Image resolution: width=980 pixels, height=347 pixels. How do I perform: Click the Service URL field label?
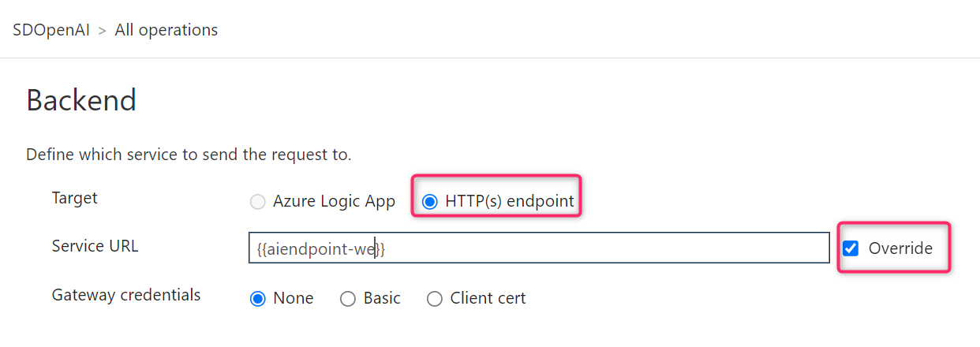(95, 246)
